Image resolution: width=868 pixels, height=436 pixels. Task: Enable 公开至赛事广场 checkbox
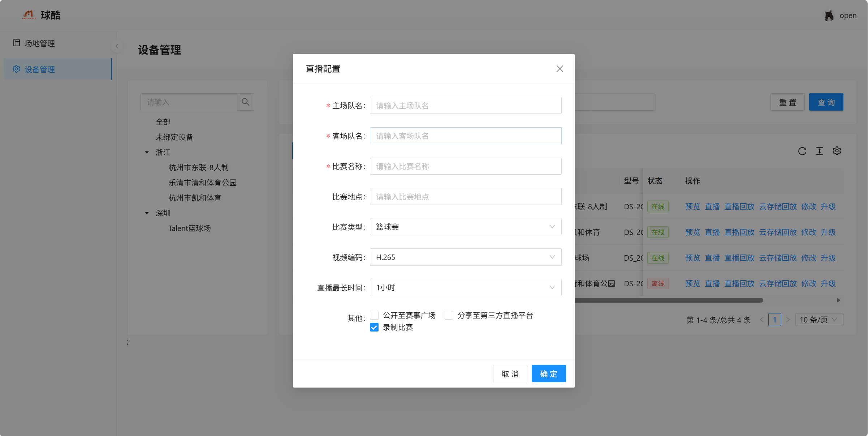tap(375, 315)
